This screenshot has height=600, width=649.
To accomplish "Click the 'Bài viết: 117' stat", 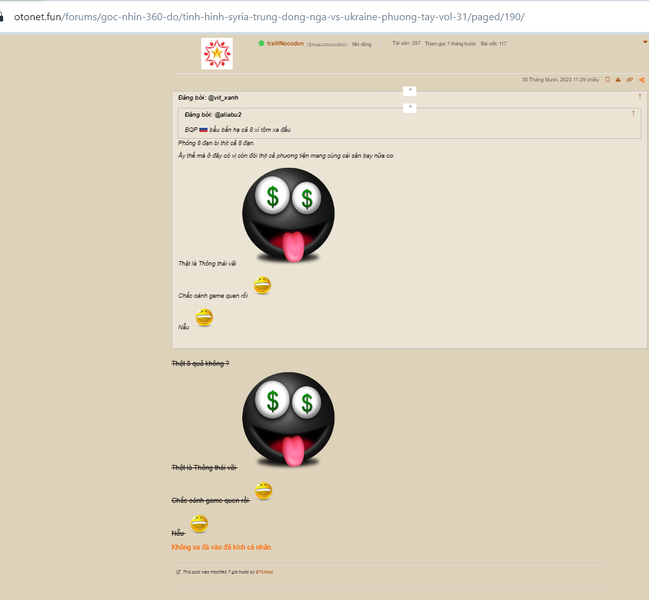I will (x=493, y=43).
